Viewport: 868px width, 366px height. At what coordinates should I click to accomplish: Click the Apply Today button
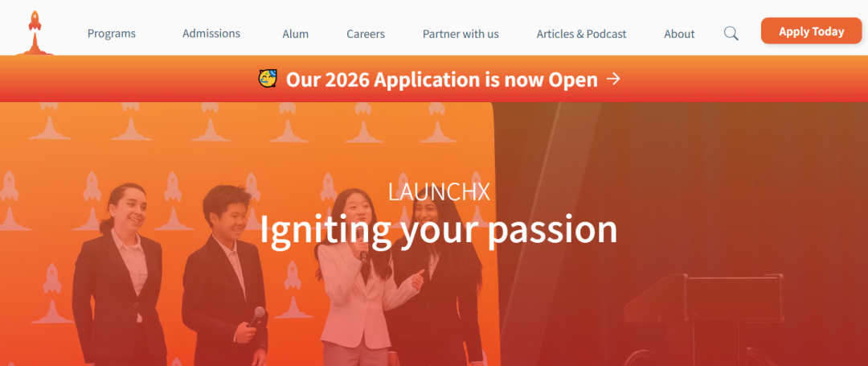click(x=811, y=31)
